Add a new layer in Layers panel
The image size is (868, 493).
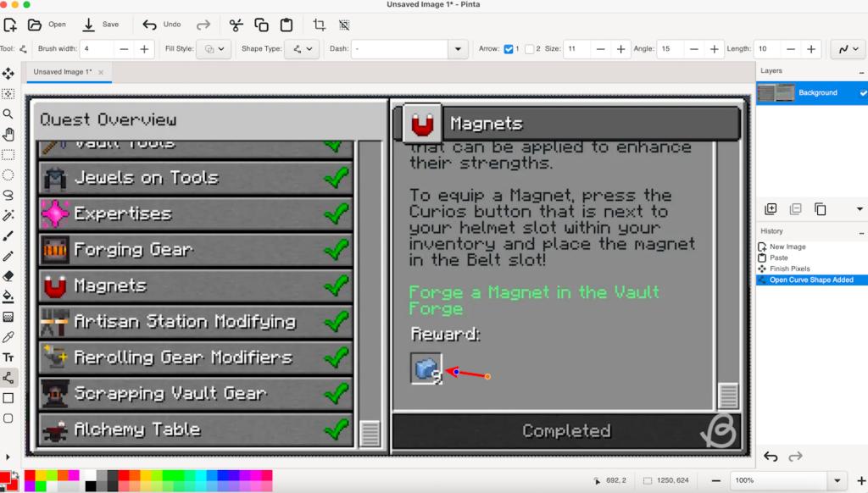771,209
